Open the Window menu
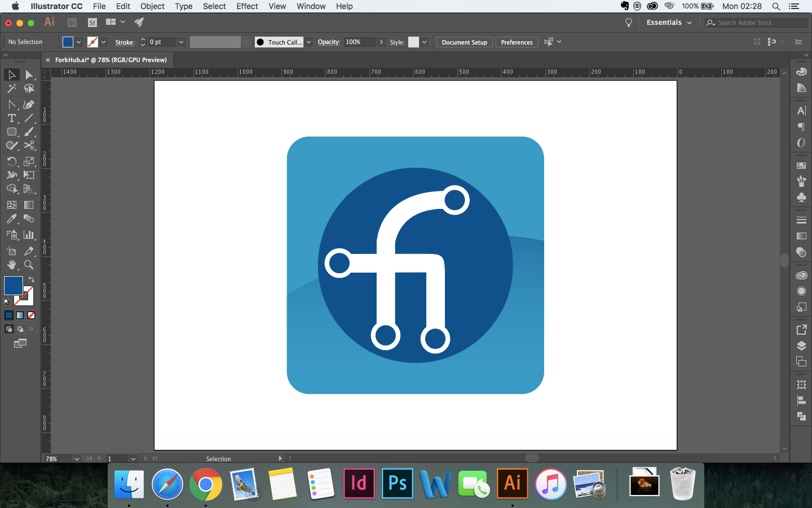This screenshot has width=812, height=508. click(x=311, y=6)
